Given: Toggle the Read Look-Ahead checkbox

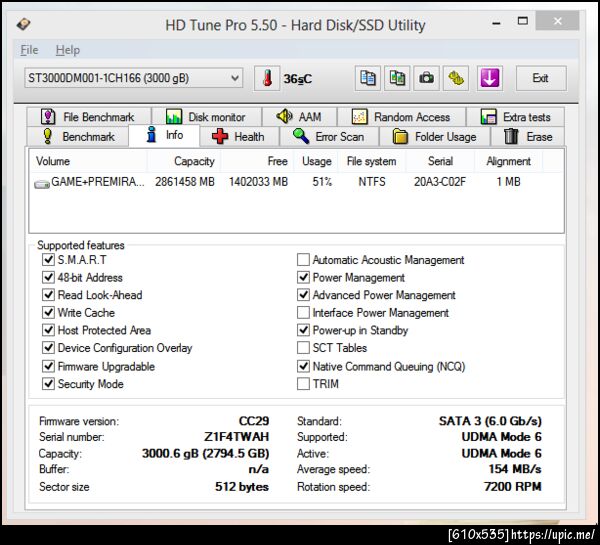Looking at the screenshot, I should point(48,295).
